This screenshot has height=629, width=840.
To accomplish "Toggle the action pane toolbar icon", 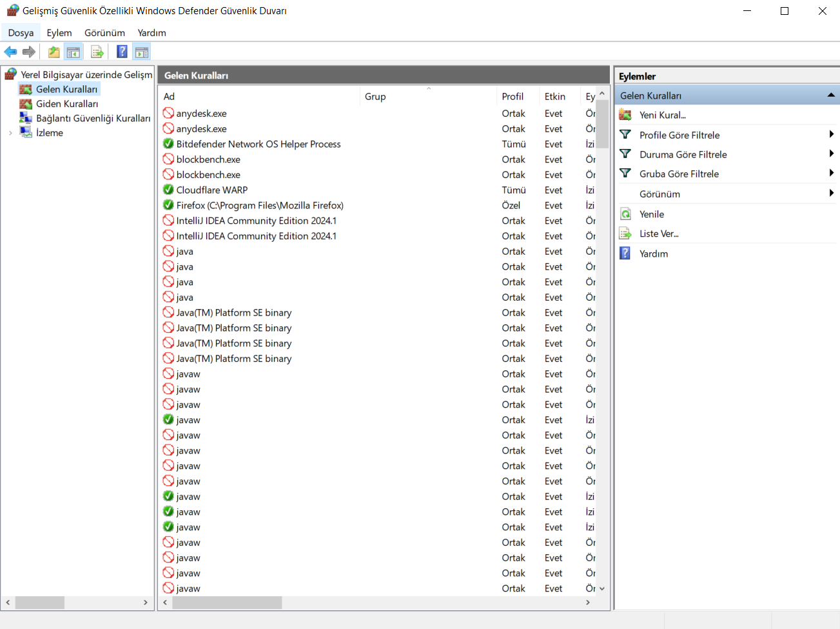I will point(142,52).
